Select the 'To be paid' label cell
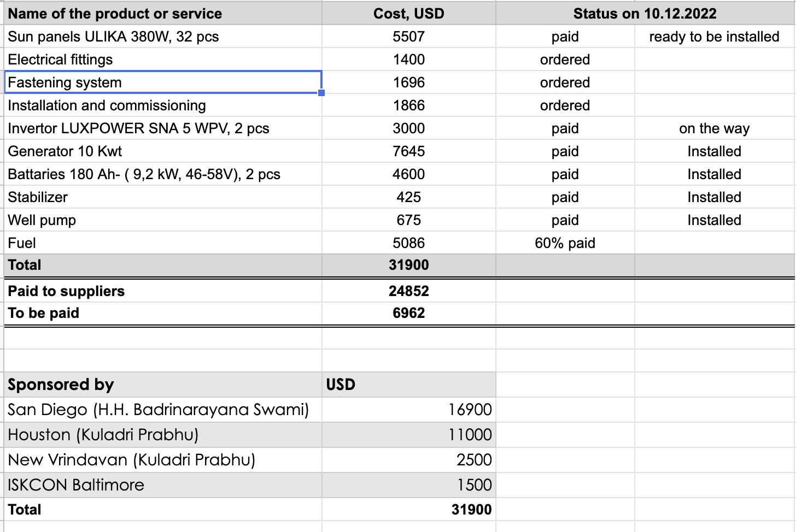 coord(163,313)
